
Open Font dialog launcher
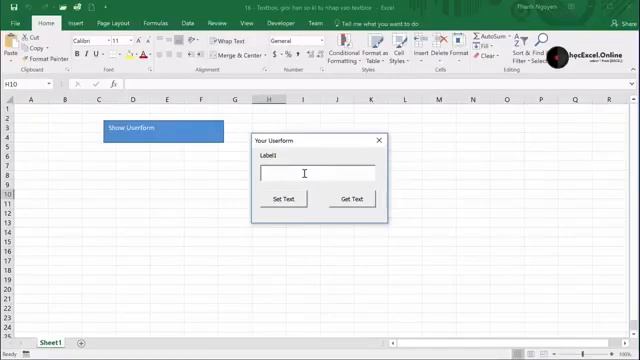[150, 70]
